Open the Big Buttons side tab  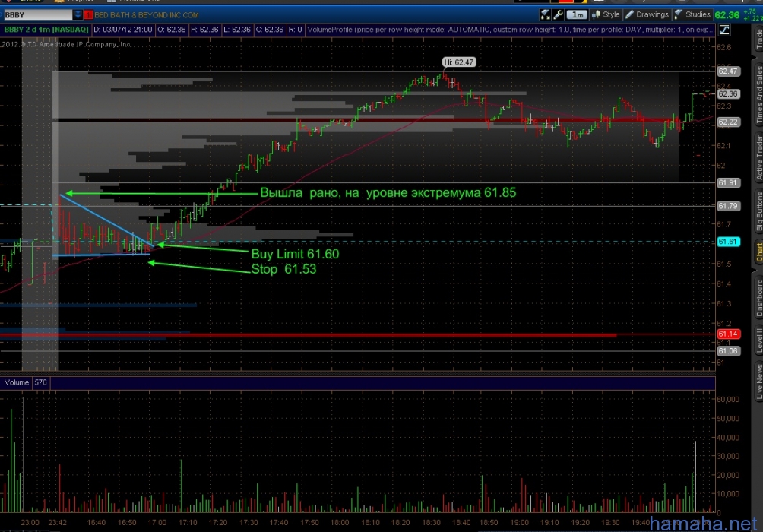758,211
